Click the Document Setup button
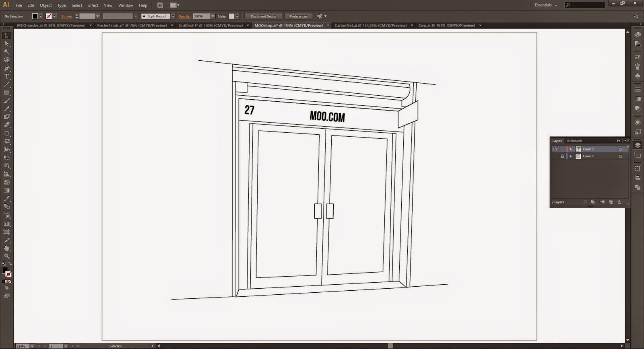Image resolution: width=644 pixels, height=349 pixels. (263, 16)
